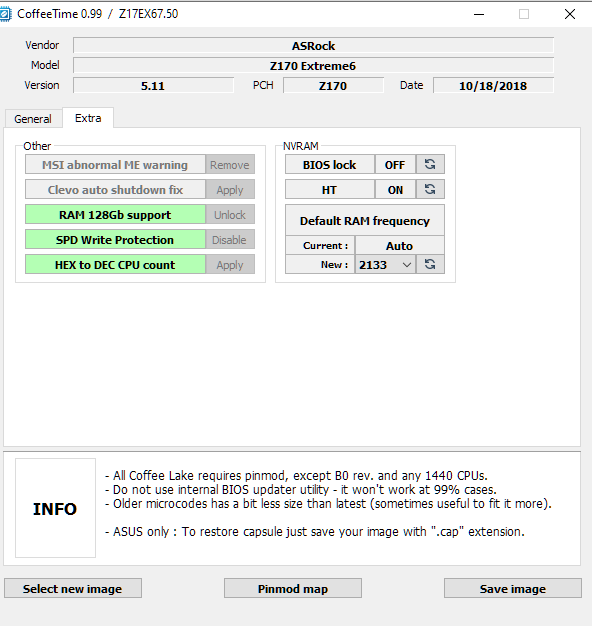Click Remove for MSI abnormal ME warning
Image resolution: width=592 pixels, height=626 pixels.
pos(230,164)
